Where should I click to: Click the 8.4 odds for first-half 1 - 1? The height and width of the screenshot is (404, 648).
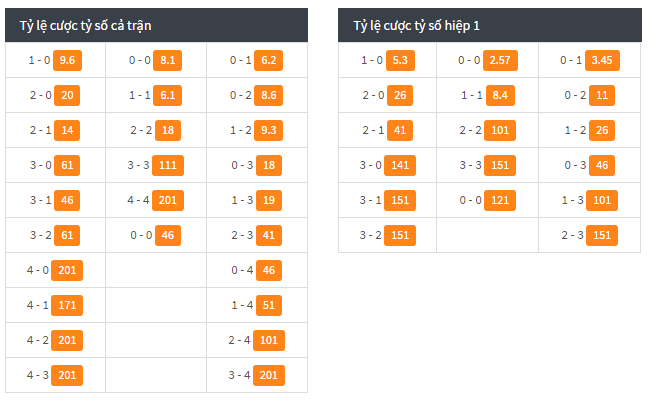tap(500, 95)
